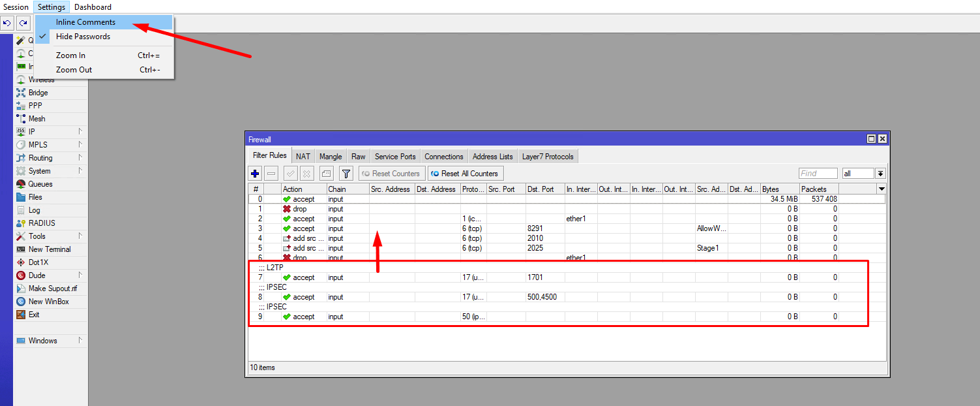Switch to the Layer7 Protocols tab
The height and width of the screenshot is (406, 980).
[x=548, y=157]
